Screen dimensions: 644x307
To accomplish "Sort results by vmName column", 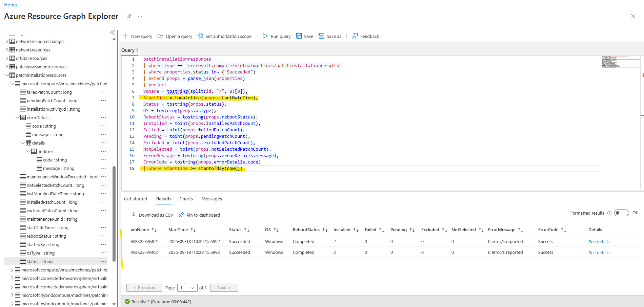I will 154,230.
